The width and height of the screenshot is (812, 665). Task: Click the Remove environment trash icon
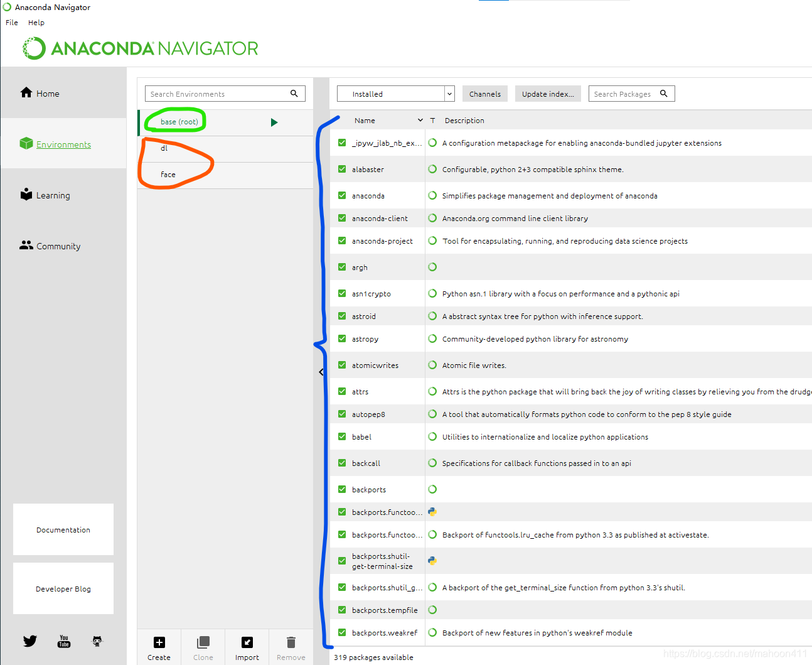click(291, 642)
